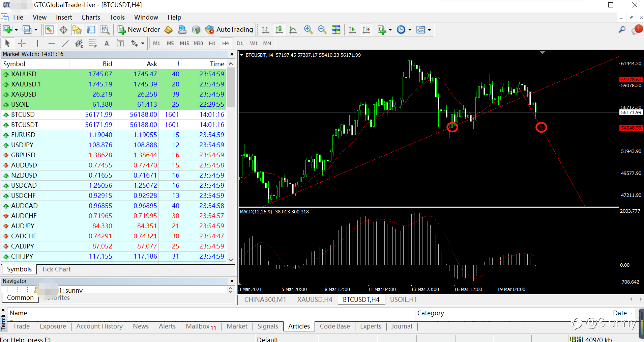Open the Mailbox tab with 11 messages

click(201, 326)
